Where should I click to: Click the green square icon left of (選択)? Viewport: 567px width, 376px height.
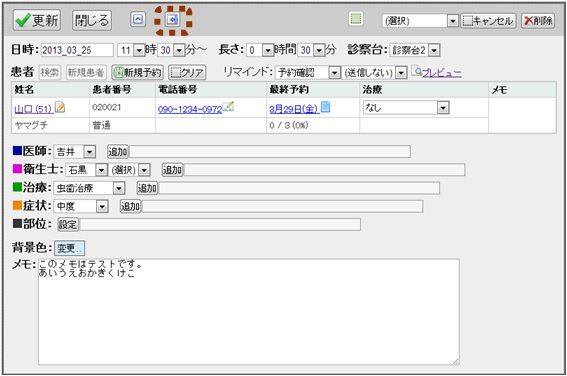pyautogui.click(x=356, y=19)
